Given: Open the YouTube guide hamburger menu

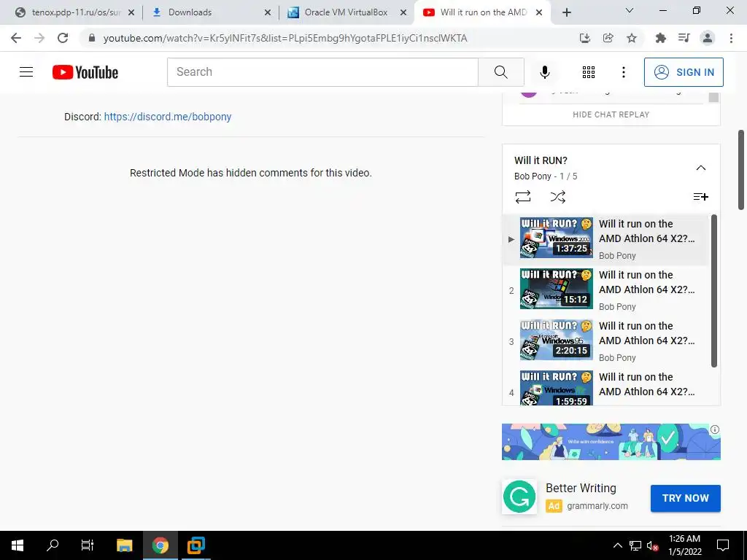Looking at the screenshot, I should coord(26,72).
